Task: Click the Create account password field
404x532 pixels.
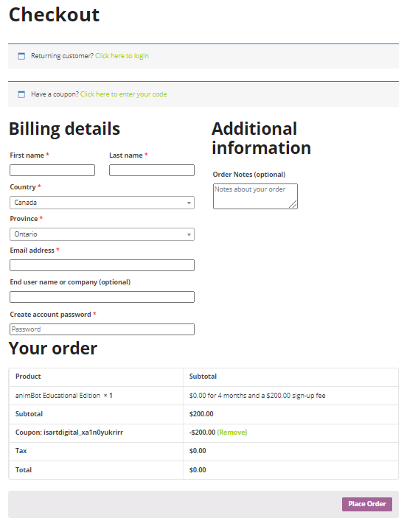Action: 102,329
